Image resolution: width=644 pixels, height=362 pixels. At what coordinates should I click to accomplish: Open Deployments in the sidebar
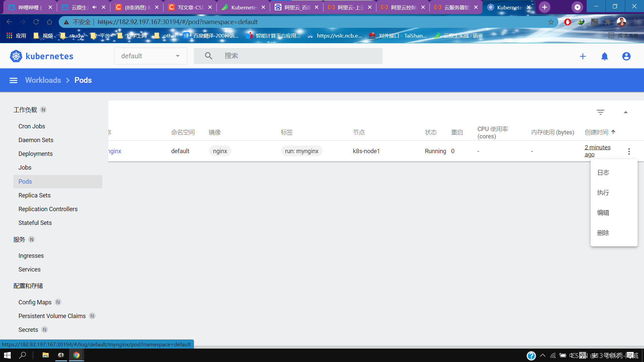36,154
